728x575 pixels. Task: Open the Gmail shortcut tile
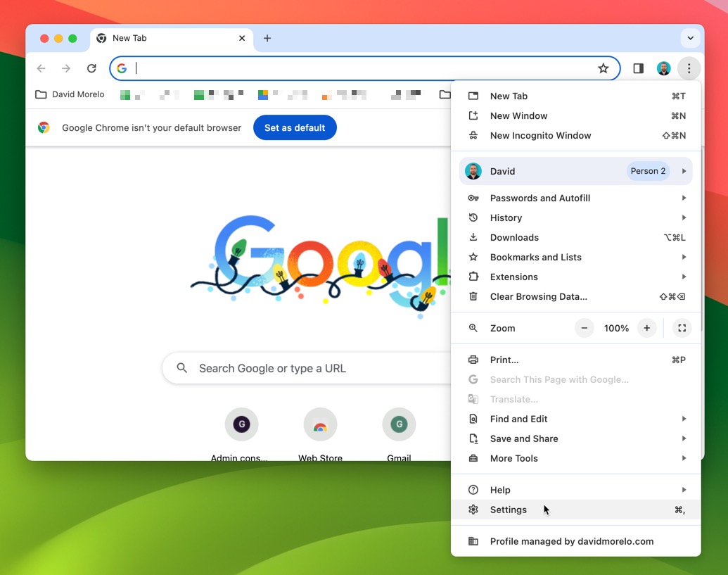coord(399,425)
